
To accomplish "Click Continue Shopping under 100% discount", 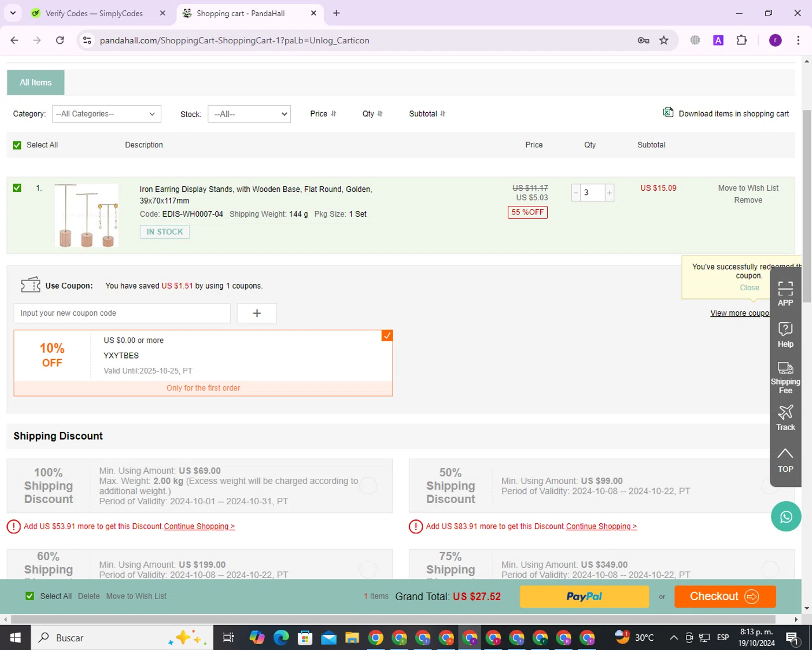I will click(199, 526).
